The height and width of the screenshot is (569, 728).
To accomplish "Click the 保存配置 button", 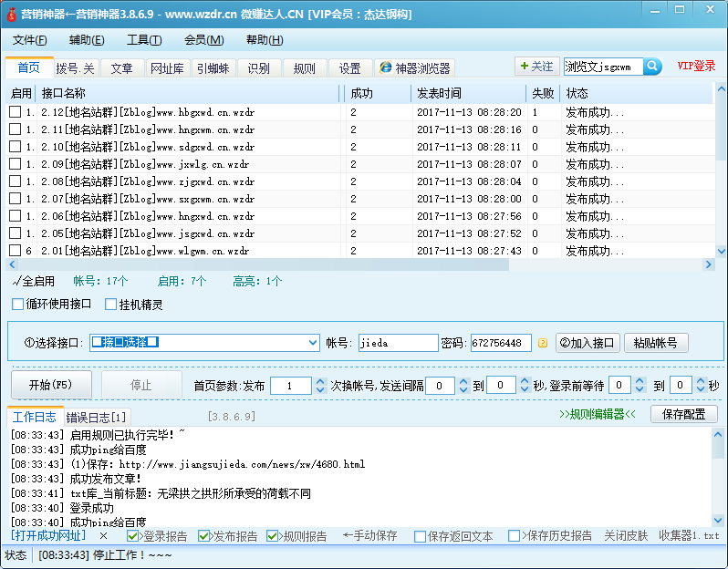I will coord(683,414).
